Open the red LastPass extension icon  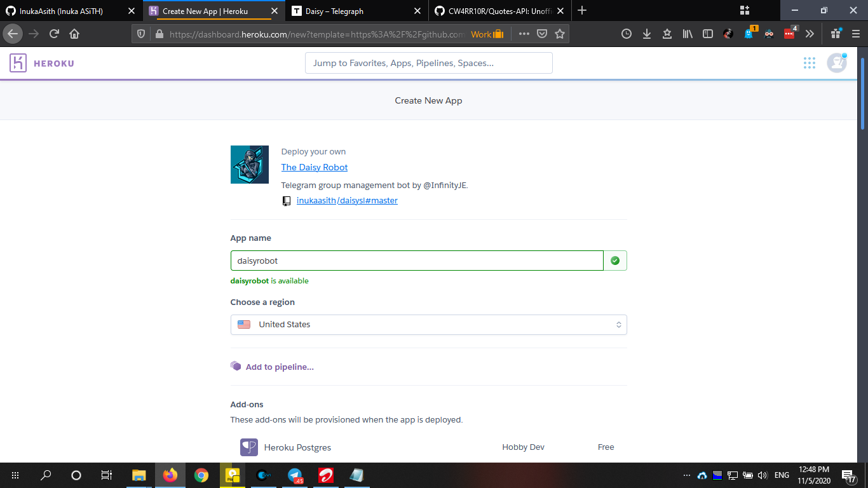tap(789, 34)
